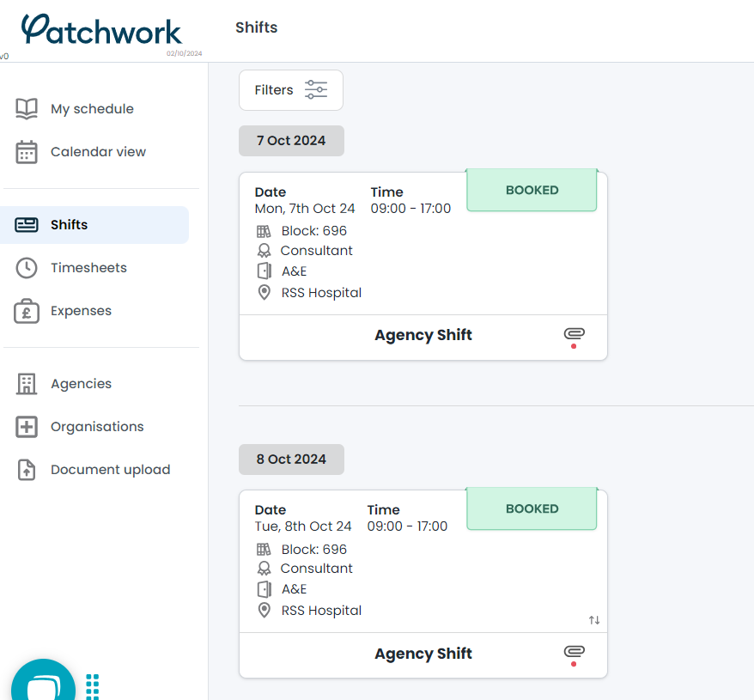
Task: Click the paperclip on the 7 Oct shift
Action: tap(574, 335)
